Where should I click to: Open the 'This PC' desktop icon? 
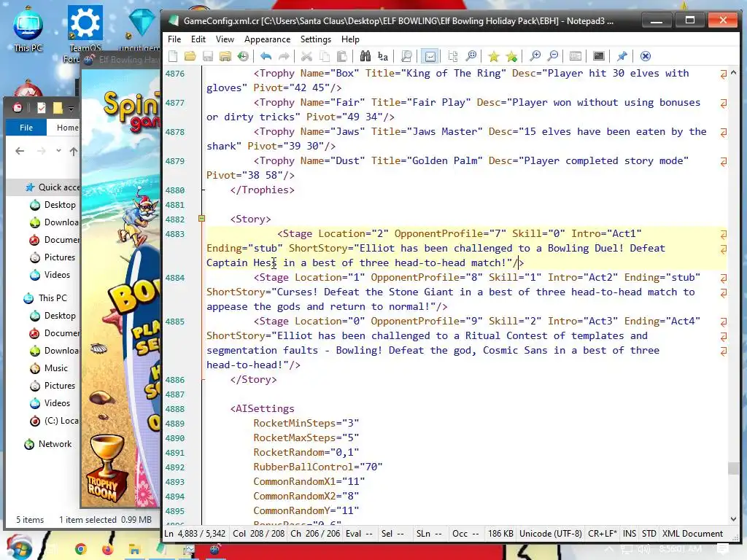(x=28, y=31)
